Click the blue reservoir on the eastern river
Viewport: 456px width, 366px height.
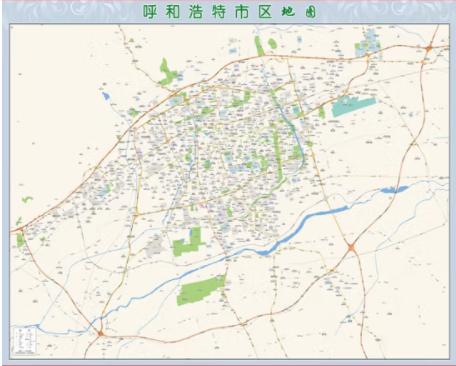(x=394, y=189)
